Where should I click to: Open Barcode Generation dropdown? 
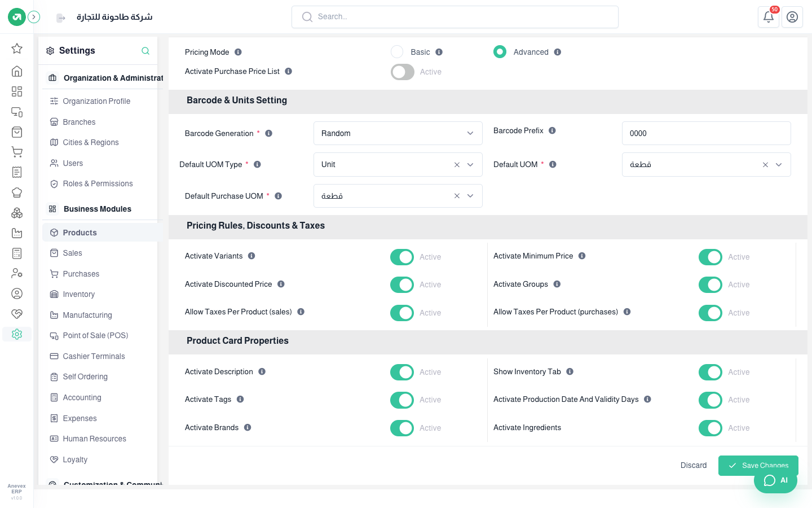[x=398, y=133]
